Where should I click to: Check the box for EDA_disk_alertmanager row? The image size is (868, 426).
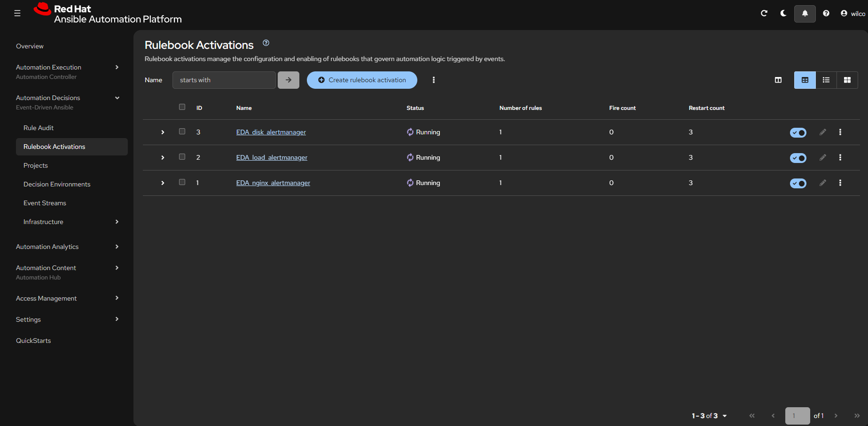click(182, 132)
